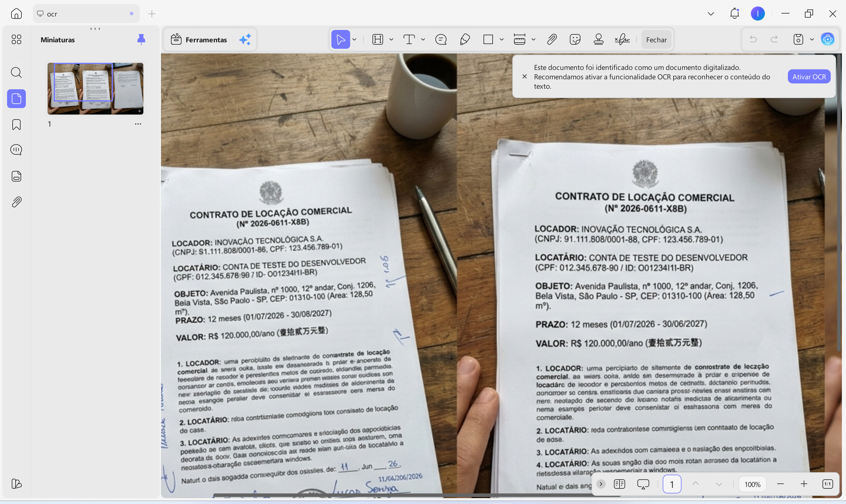
Task: Switch to the ocr document tab
Action: pos(86,14)
